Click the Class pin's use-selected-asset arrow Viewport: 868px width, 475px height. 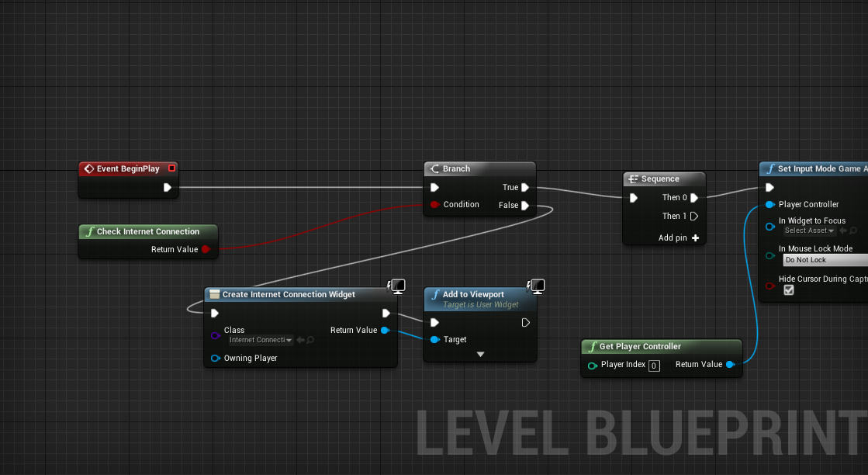click(301, 340)
